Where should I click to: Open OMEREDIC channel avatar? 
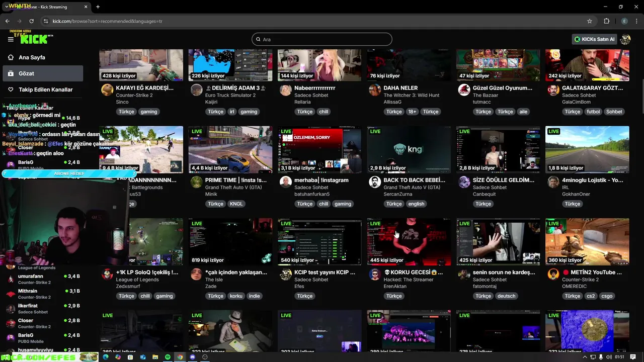pos(553,274)
